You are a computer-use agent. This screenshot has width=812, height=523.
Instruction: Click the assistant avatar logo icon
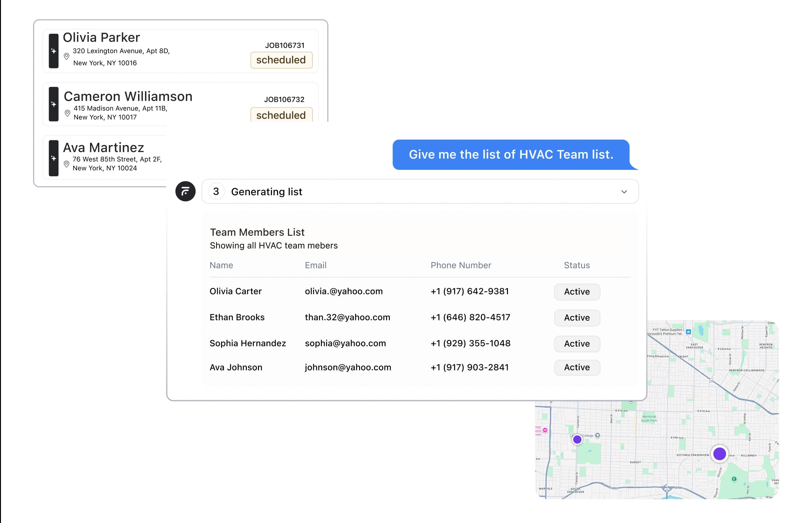coord(185,191)
